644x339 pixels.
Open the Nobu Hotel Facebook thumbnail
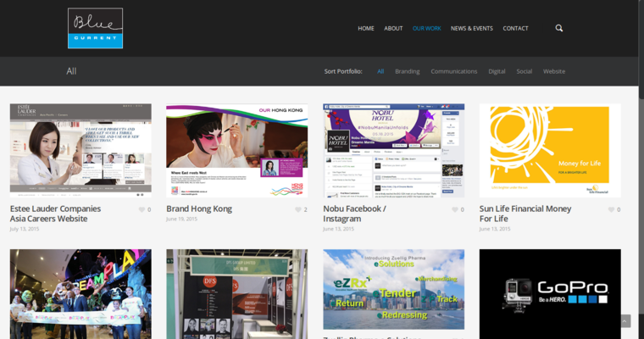tap(393, 150)
